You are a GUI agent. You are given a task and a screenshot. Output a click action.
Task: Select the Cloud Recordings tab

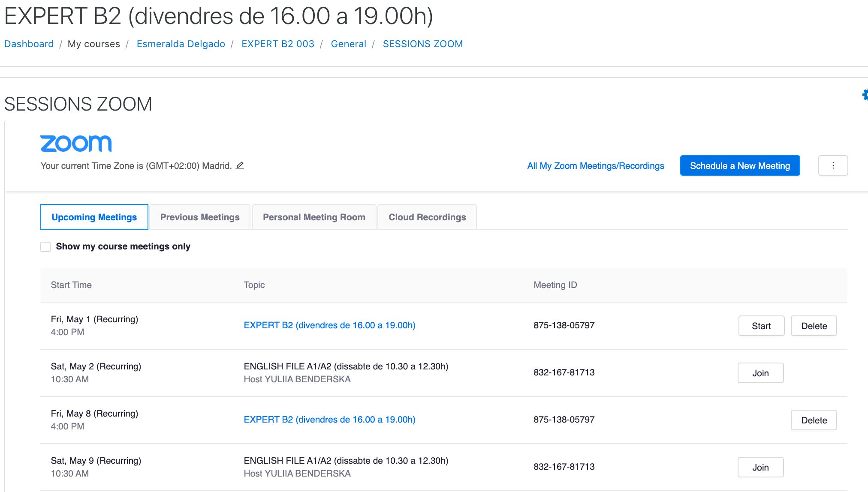427,217
